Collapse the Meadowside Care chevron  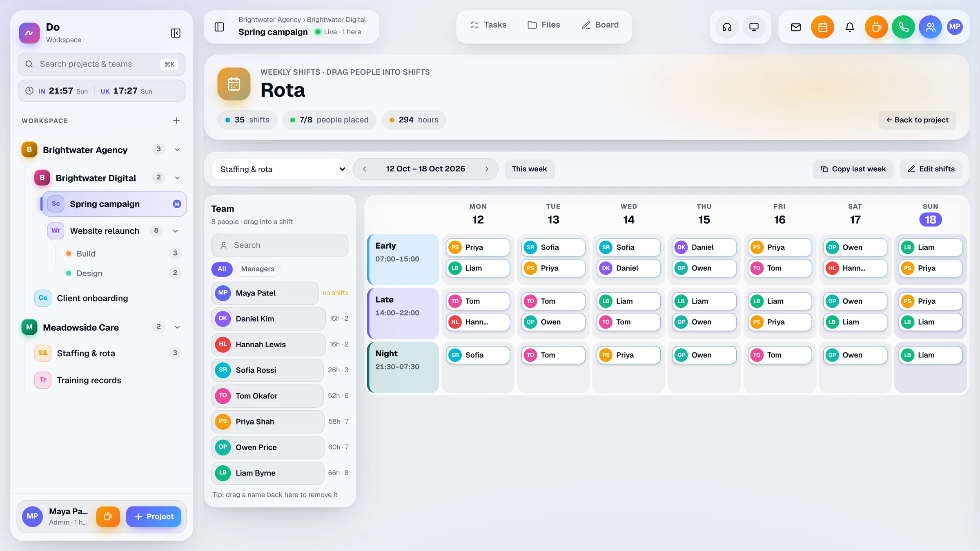click(x=177, y=327)
